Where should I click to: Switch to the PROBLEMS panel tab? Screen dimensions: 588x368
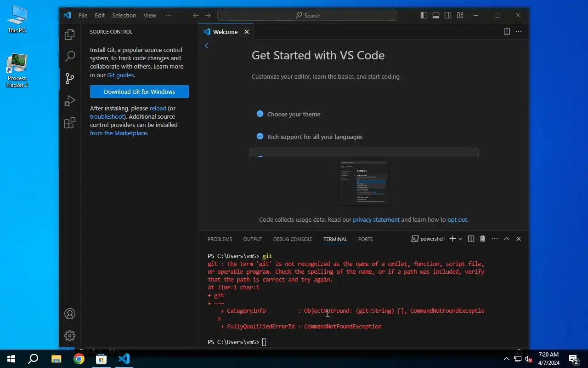tap(220, 239)
